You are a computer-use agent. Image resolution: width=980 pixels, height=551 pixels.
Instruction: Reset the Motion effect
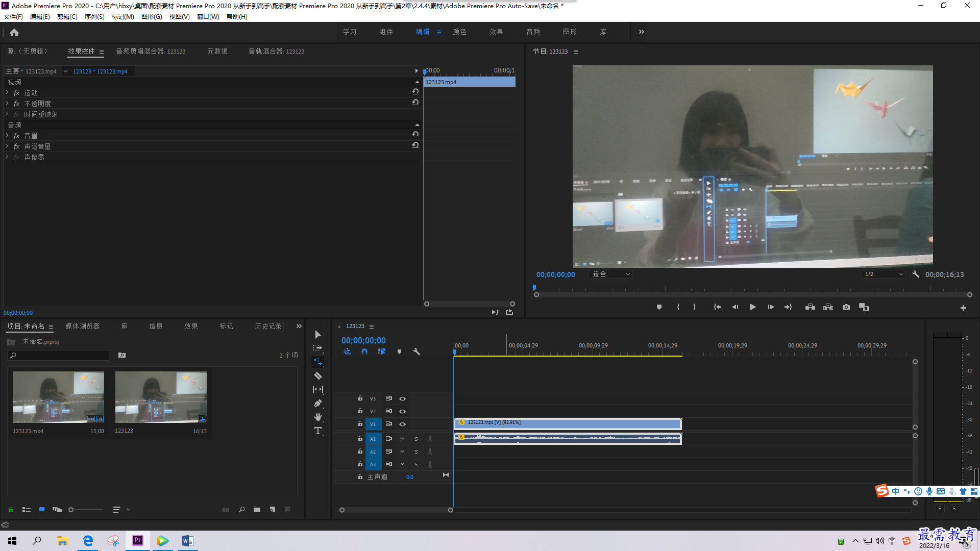point(415,92)
